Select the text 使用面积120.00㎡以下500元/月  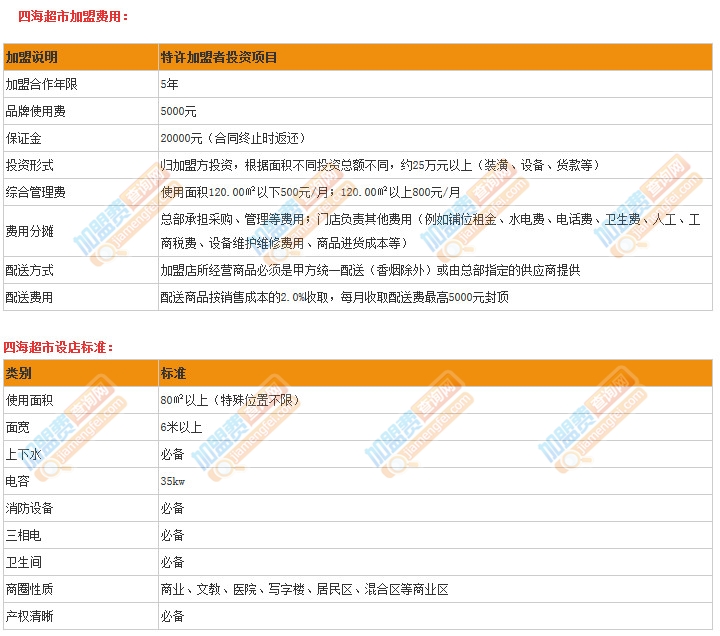coord(245,193)
